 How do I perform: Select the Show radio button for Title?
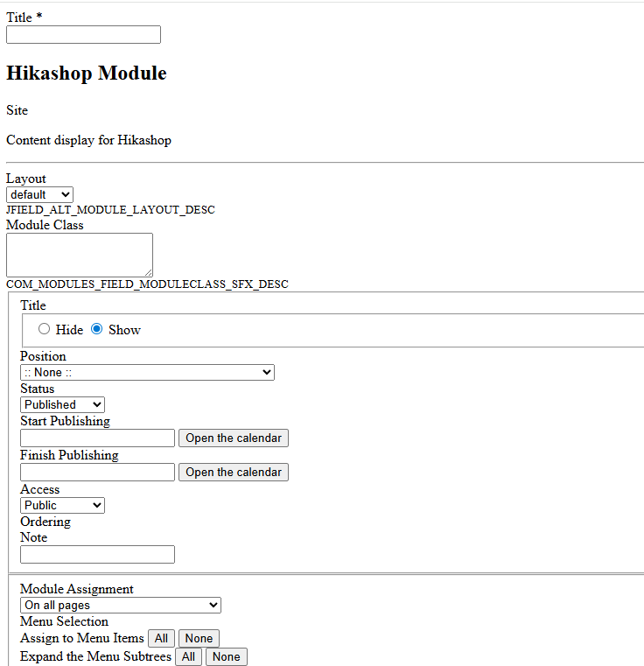coord(97,329)
